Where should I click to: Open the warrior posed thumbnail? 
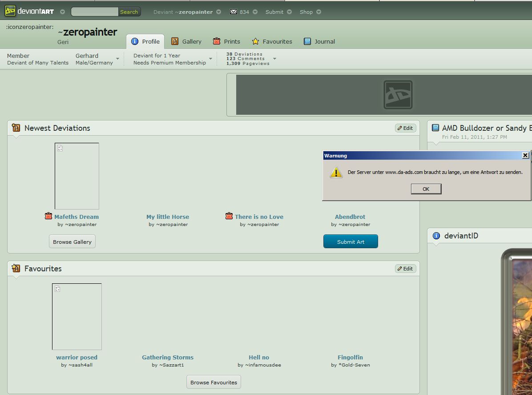coord(77,317)
